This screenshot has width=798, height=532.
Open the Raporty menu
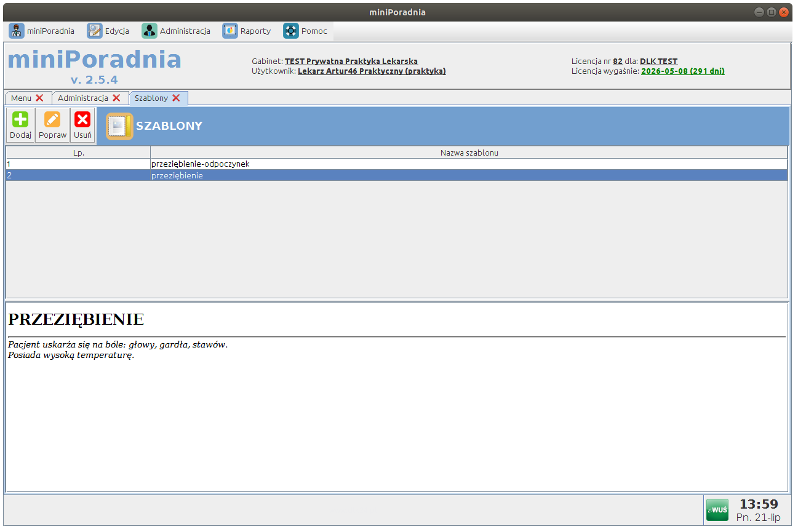[x=247, y=31]
